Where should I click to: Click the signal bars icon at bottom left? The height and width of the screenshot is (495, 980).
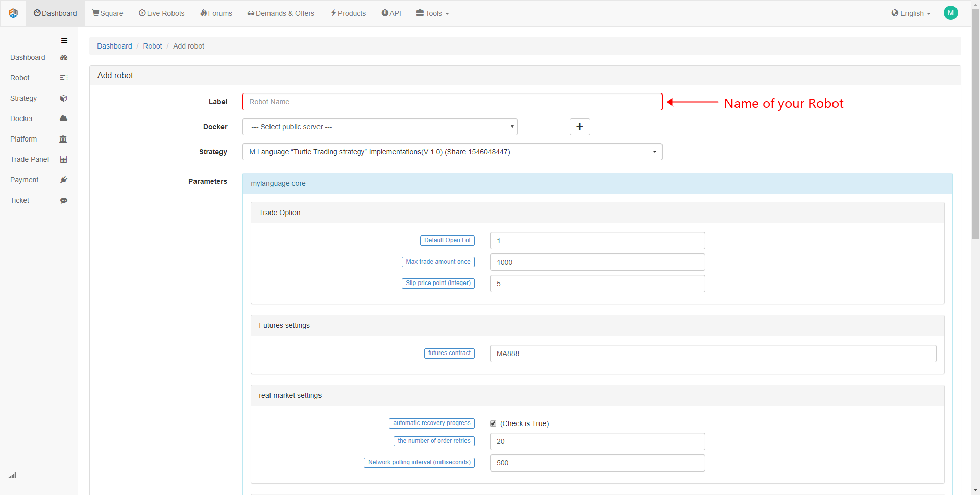pos(12,475)
